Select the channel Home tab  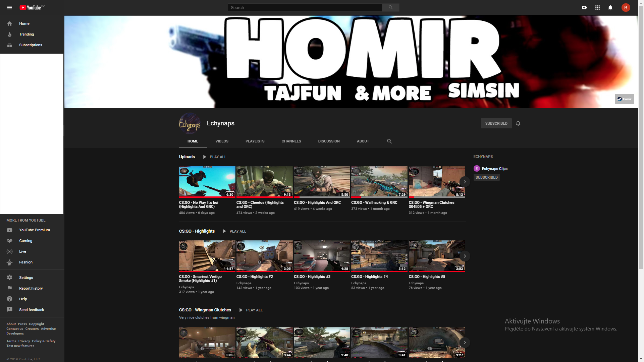193,141
